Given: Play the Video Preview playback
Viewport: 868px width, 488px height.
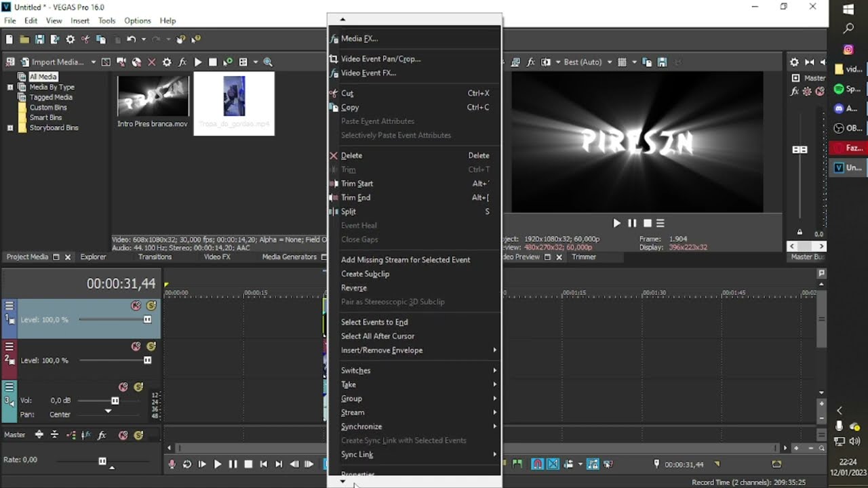Looking at the screenshot, I should pyautogui.click(x=616, y=223).
